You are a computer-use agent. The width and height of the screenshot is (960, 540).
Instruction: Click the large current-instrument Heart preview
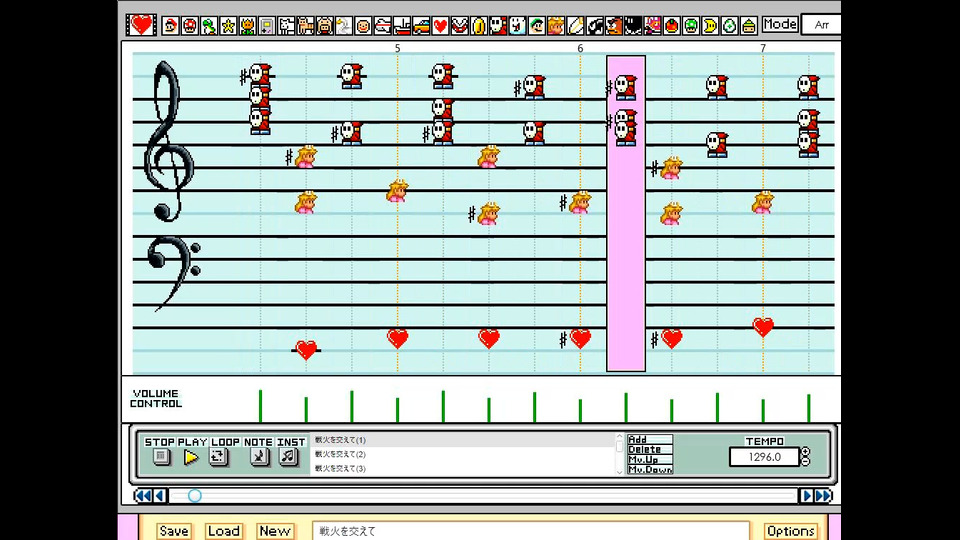click(141, 25)
